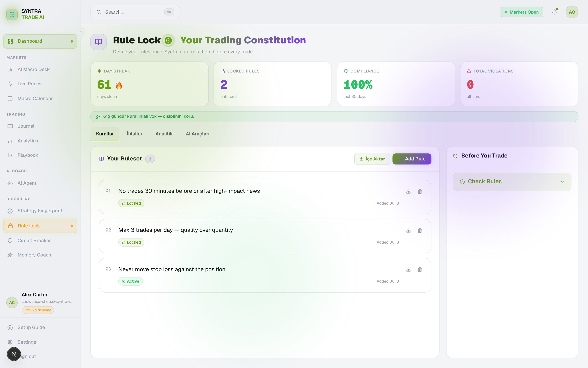Click the Add Rule button
Viewport: 588px width, 368px height.
point(412,159)
